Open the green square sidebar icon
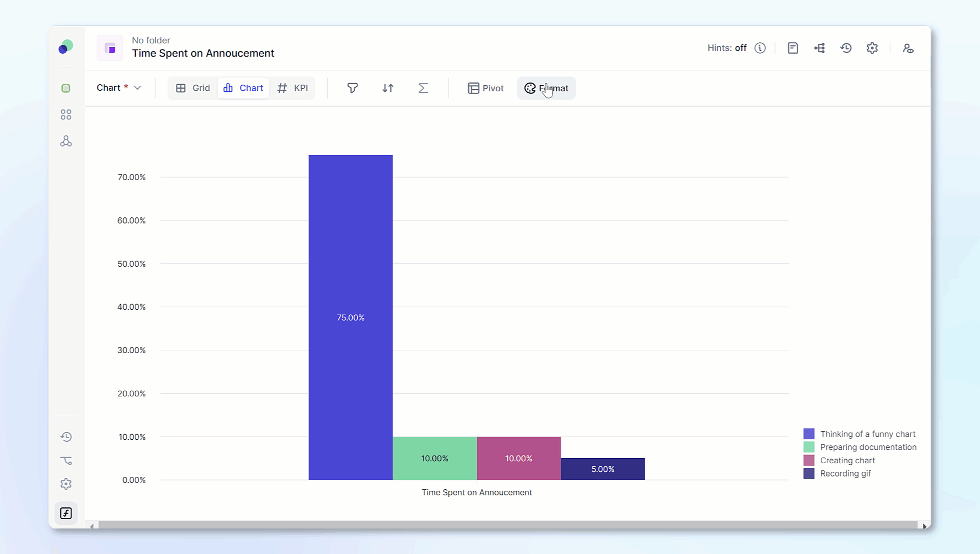Image resolution: width=980 pixels, height=554 pixels. (66, 88)
